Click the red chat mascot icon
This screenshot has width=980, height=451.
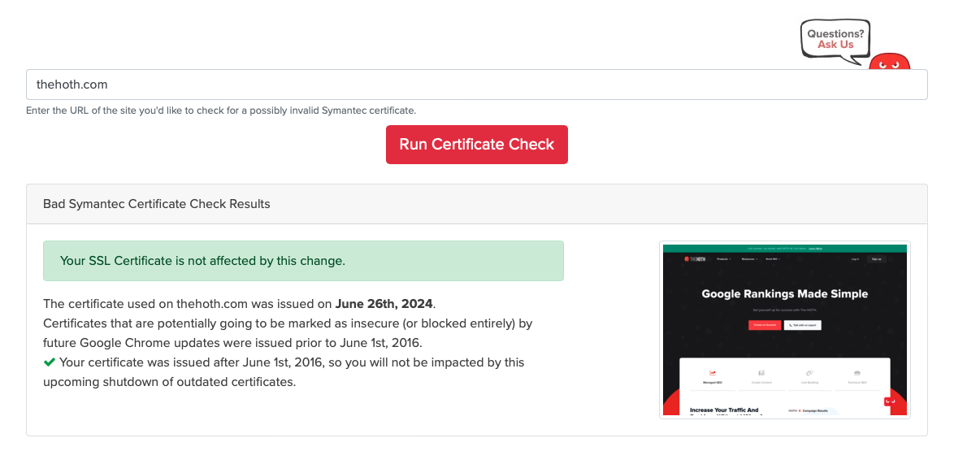[x=890, y=62]
